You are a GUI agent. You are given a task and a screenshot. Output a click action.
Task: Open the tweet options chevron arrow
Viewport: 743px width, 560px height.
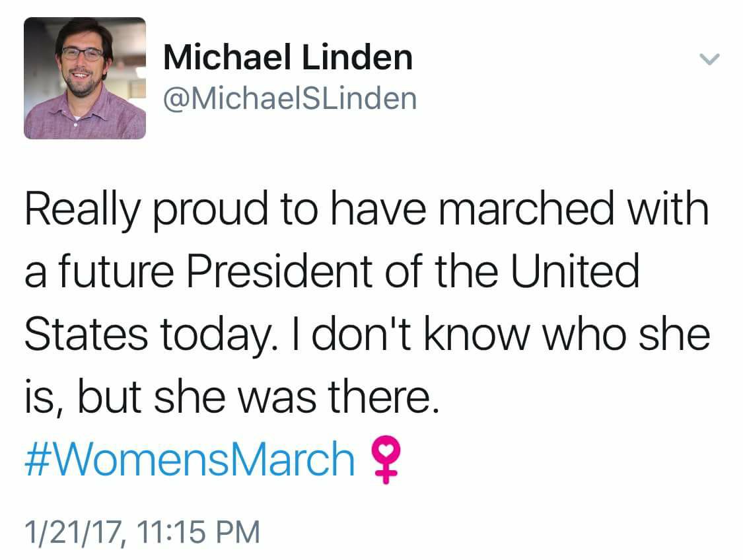709,60
